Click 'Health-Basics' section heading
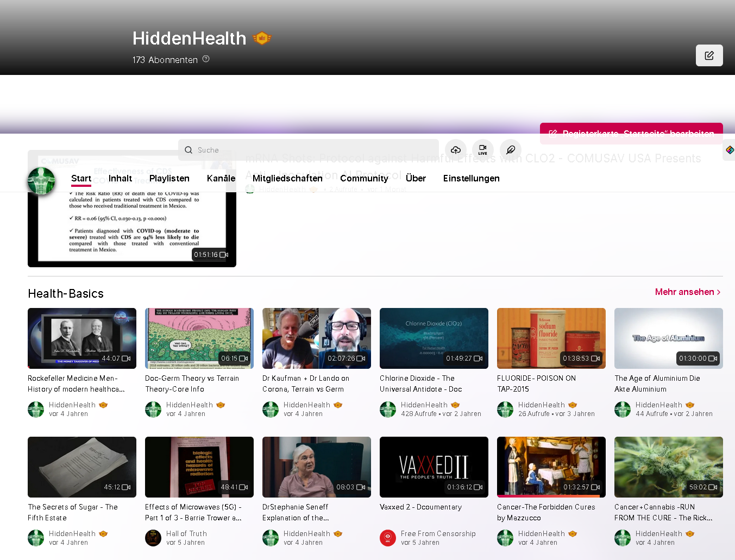 pos(66,293)
